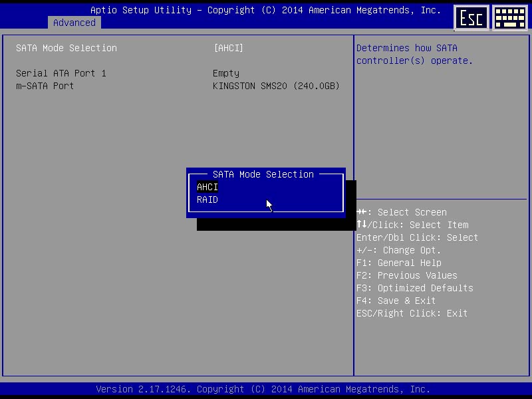Viewport: 532px width, 399px height.
Task: Click the F2: Previous Values hint
Action: pyautogui.click(x=407, y=275)
